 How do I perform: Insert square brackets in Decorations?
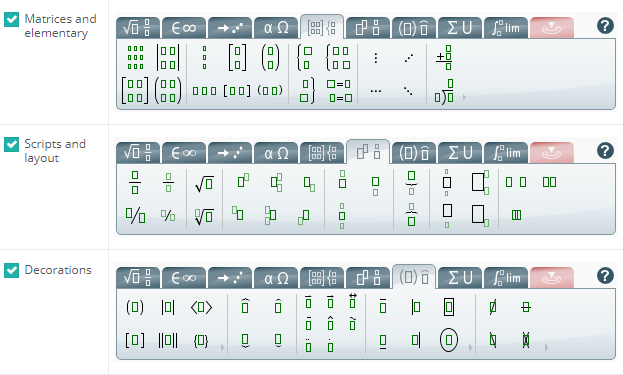pyautogui.click(x=135, y=340)
